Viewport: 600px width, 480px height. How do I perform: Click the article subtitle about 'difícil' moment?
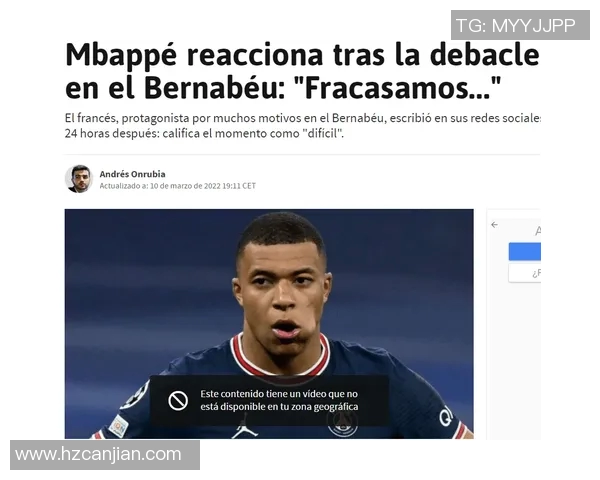point(302,126)
